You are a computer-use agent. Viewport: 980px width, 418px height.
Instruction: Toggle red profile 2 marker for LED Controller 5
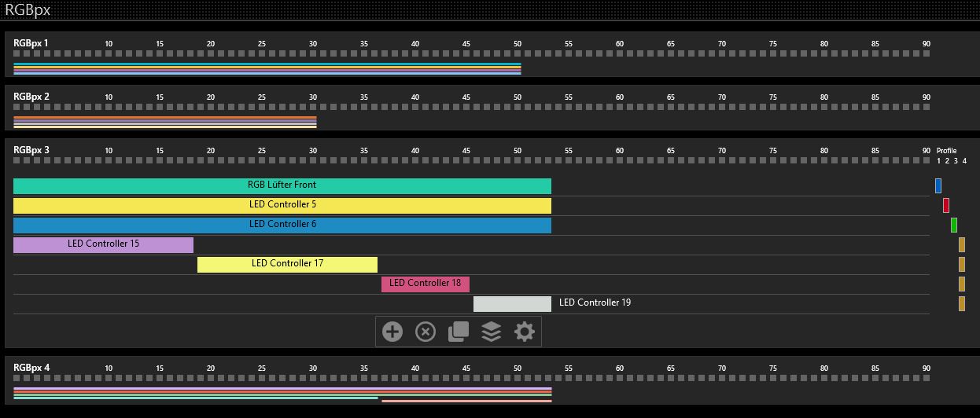[946, 205]
